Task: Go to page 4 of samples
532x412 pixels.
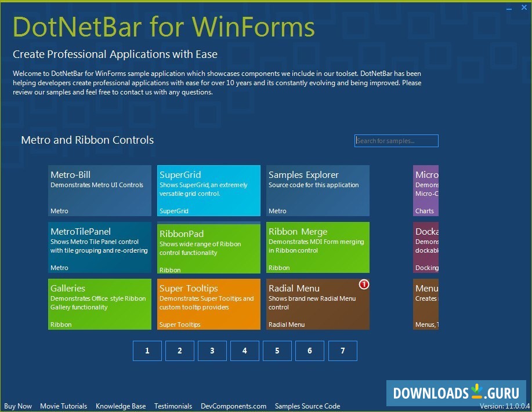Action: 245,351
